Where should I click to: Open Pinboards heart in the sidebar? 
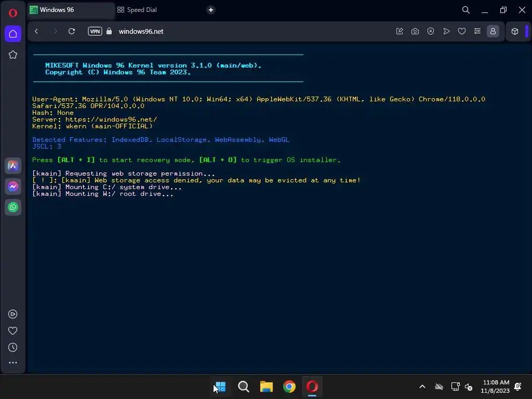point(13,331)
